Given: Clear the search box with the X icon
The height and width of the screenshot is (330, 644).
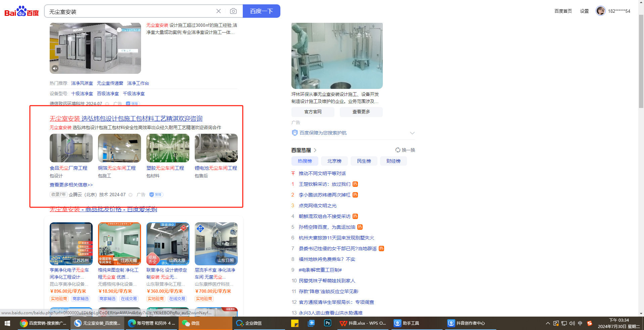Looking at the screenshot, I should pos(219,11).
